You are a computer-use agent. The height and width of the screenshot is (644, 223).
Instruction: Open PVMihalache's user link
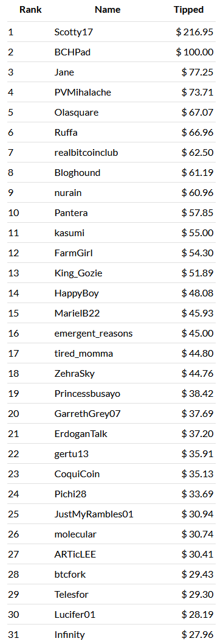coord(83,93)
